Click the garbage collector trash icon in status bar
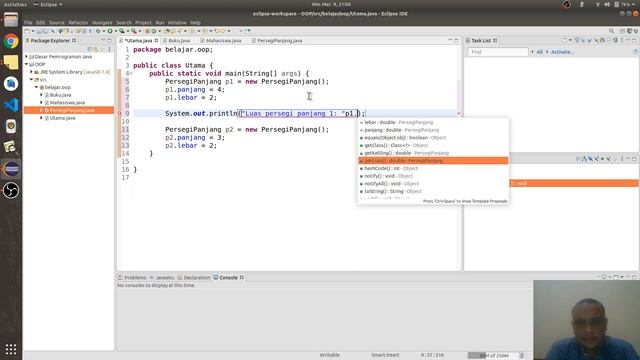 coord(522,356)
